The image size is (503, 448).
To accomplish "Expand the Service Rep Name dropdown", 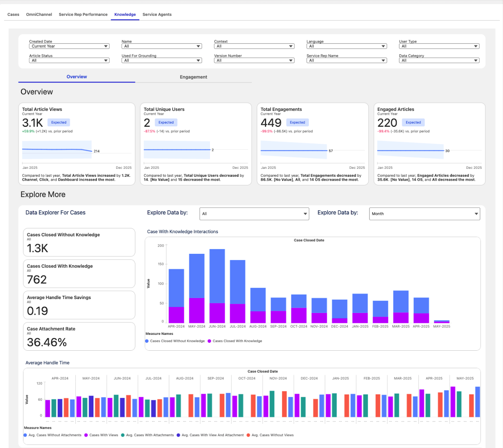I will coord(346,60).
